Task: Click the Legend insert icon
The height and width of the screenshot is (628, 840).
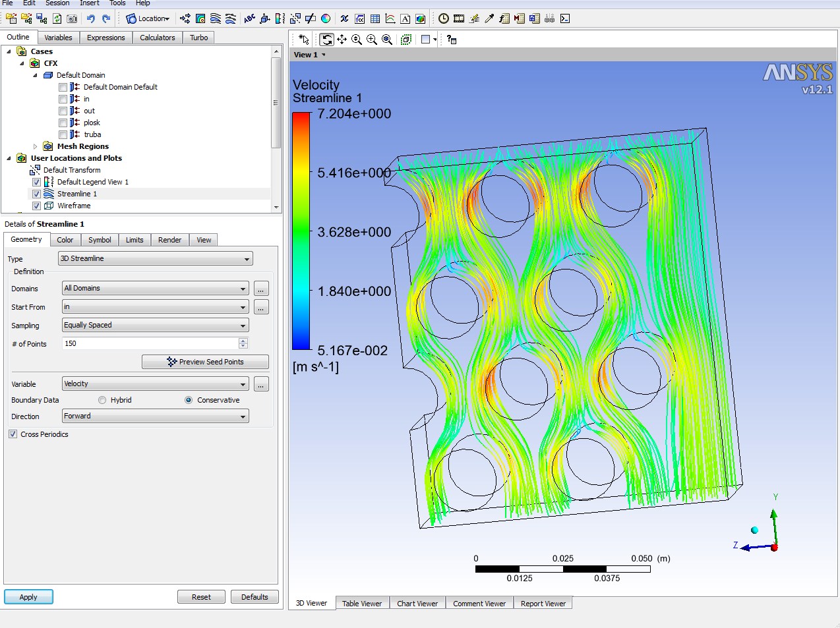Action: (x=280, y=18)
